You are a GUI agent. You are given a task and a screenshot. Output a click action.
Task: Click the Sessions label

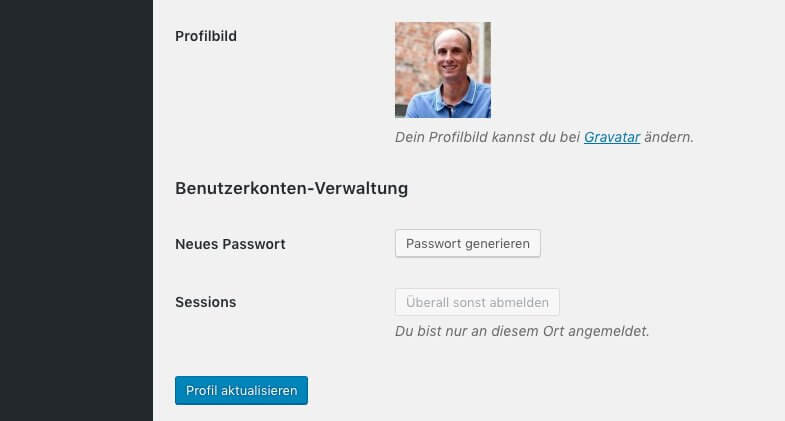206,302
